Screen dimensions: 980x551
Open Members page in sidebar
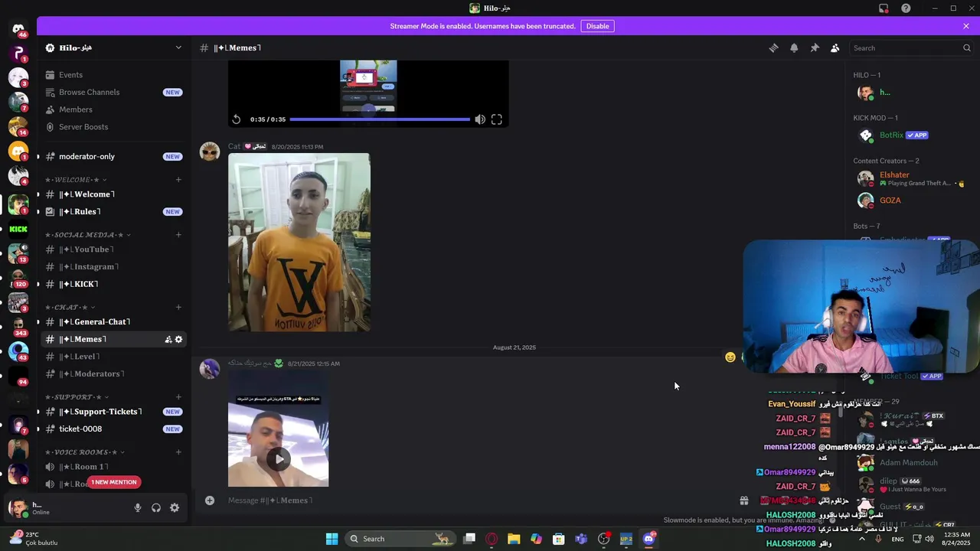113,109
